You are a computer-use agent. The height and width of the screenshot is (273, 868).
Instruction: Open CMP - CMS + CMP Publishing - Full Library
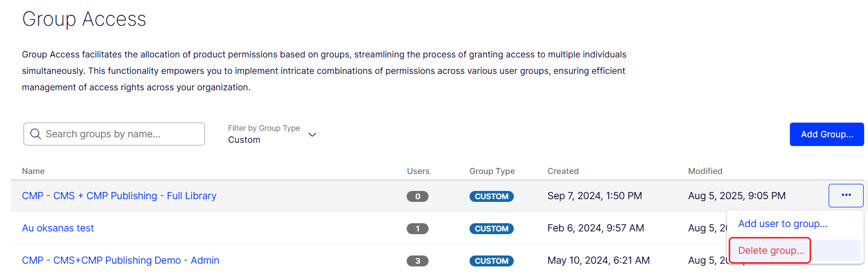click(x=119, y=196)
